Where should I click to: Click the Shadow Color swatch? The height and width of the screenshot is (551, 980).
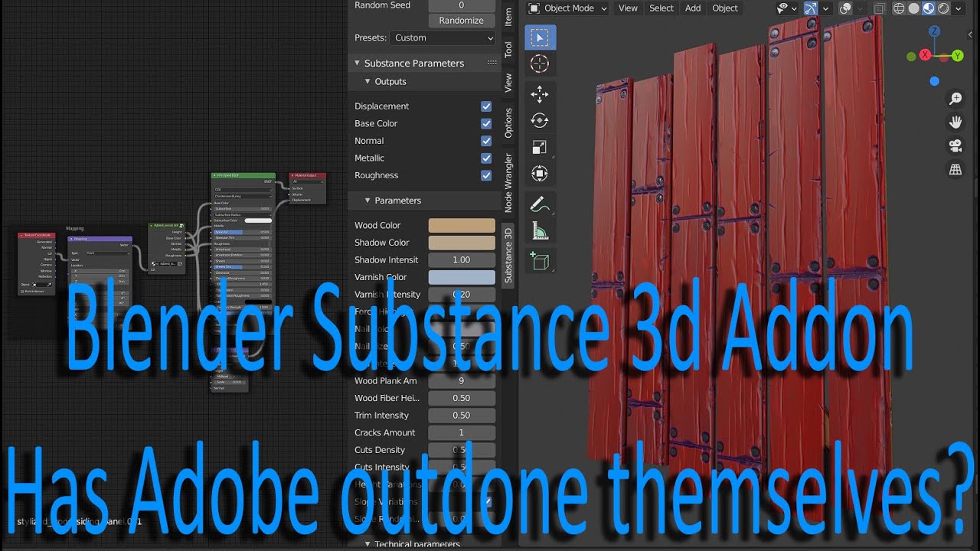tap(462, 243)
